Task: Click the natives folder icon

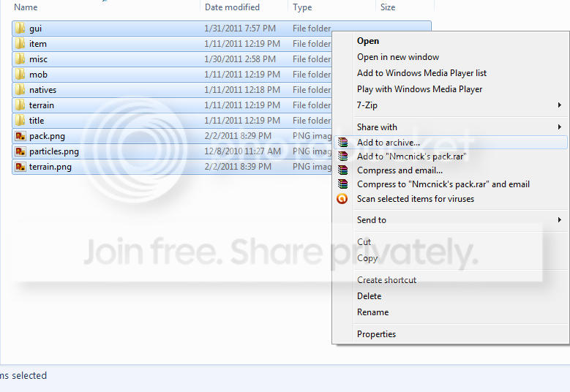Action: coord(20,90)
